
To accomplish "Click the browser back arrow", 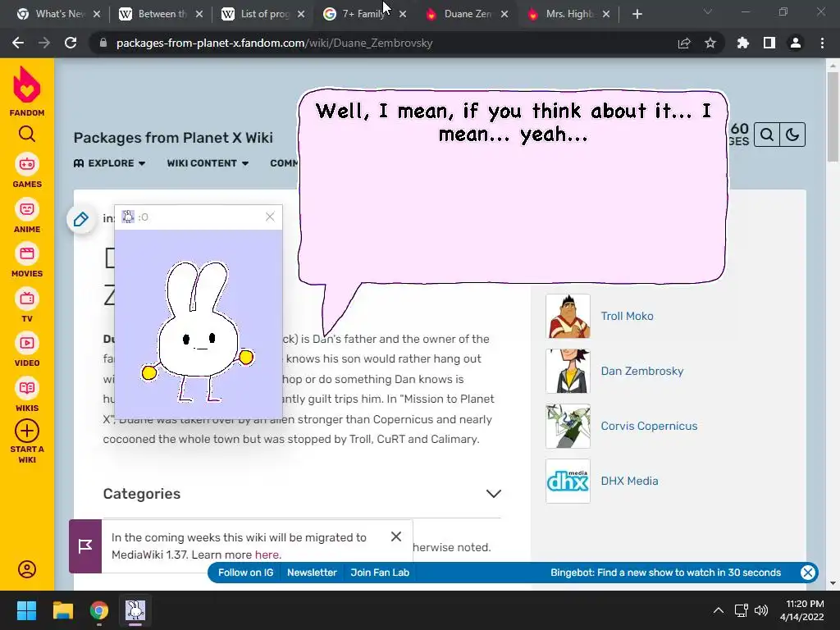I will click(x=18, y=43).
